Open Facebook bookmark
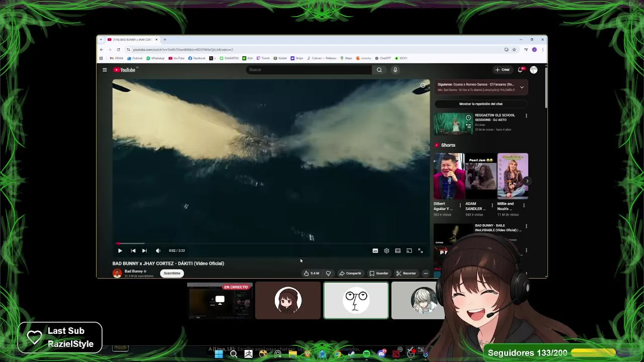The height and width of the screenshot is (362, 644). [x=197, y=58]
